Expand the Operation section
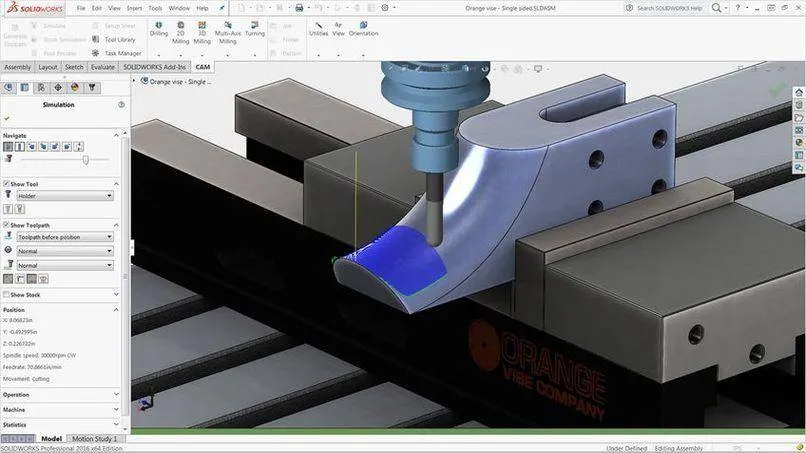This screenshot has width=806, height=453. pyautogui.click(x=116, y=395)
